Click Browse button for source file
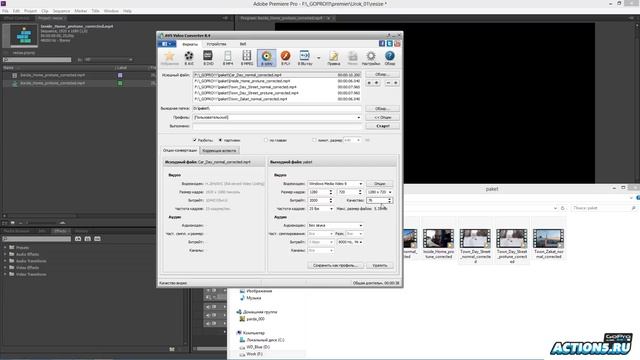 (382, 75)
